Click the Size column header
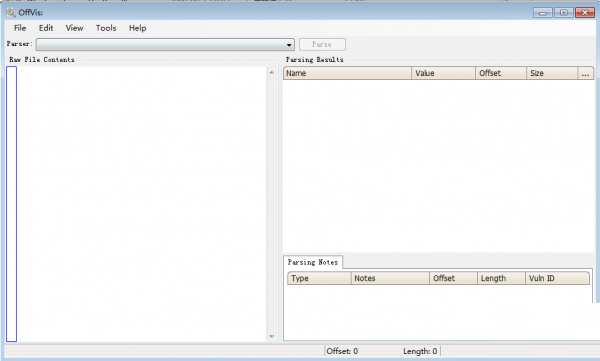600x361 pixels. (552, 73)
